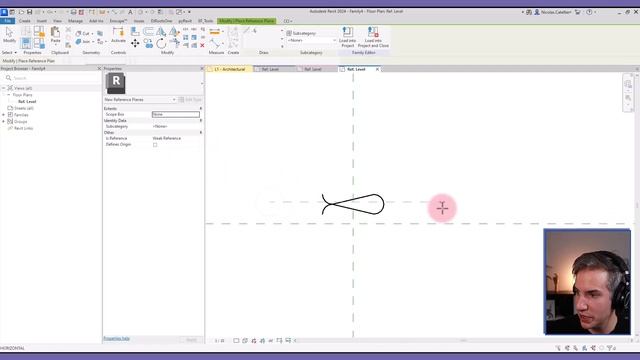
Task: Click the Revit R application icon
Action: point(4,12)
